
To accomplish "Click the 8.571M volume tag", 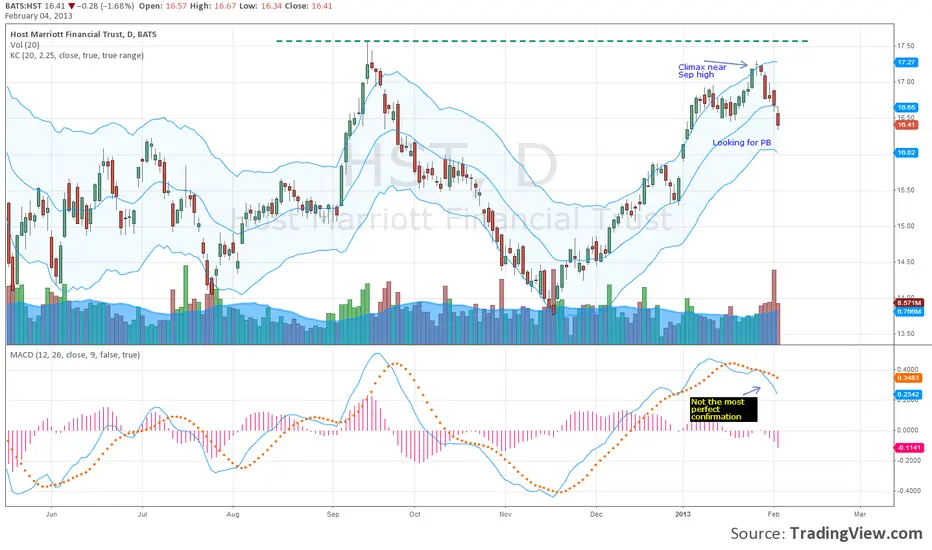I will (909, 303).
